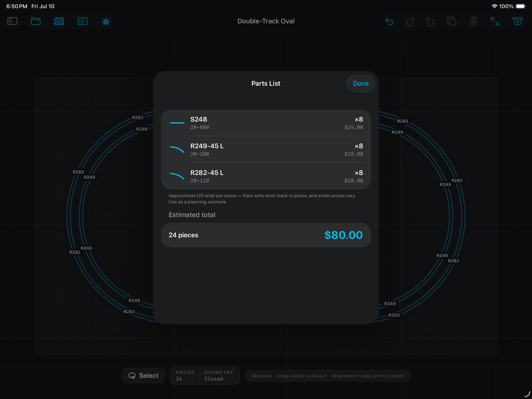
Task: Click the 6:50 PM clock
Action: coord(17,6)
